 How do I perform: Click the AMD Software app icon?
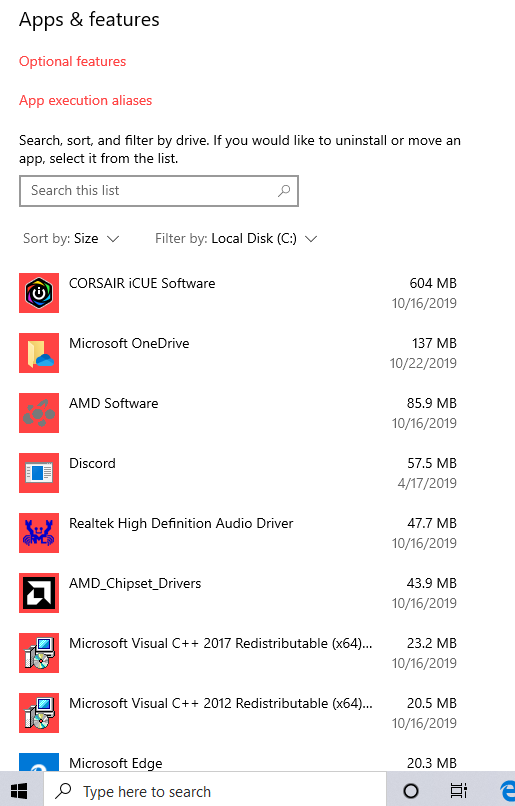[39, 413]
